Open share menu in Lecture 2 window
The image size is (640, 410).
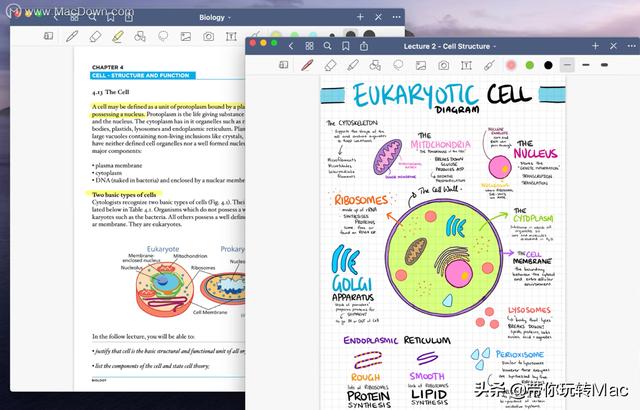coord(364,46)
